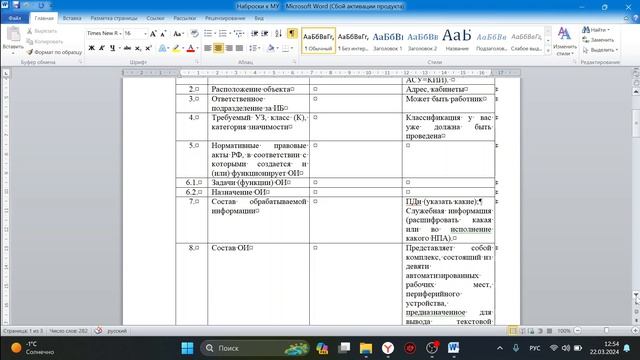Click the text highlight color button

pos(176,49)
